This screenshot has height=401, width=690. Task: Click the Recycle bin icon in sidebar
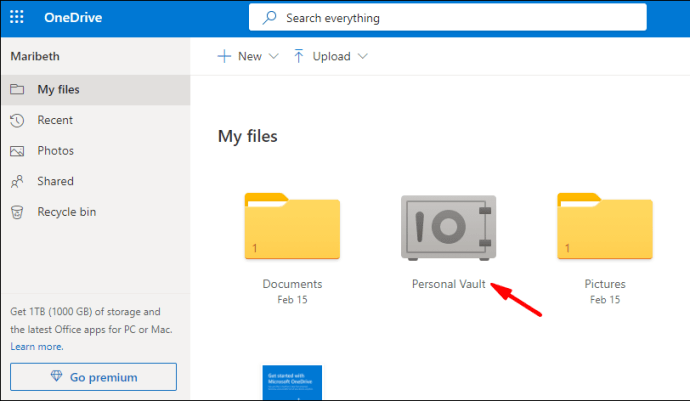[17, 212]
